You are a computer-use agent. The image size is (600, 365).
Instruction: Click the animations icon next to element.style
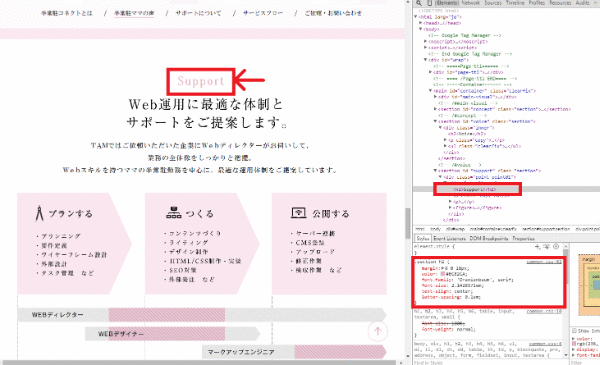[x=556, y=247]
